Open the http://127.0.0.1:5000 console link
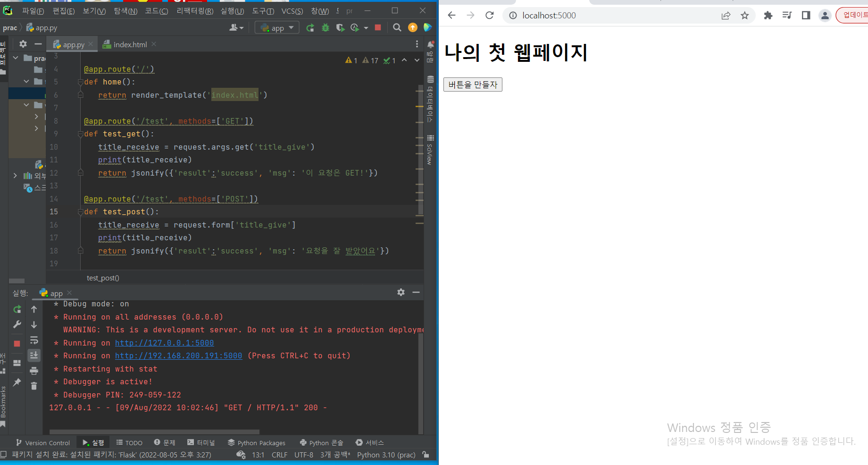This screenshot has height=465, width=868. click(x=164, y=343)
